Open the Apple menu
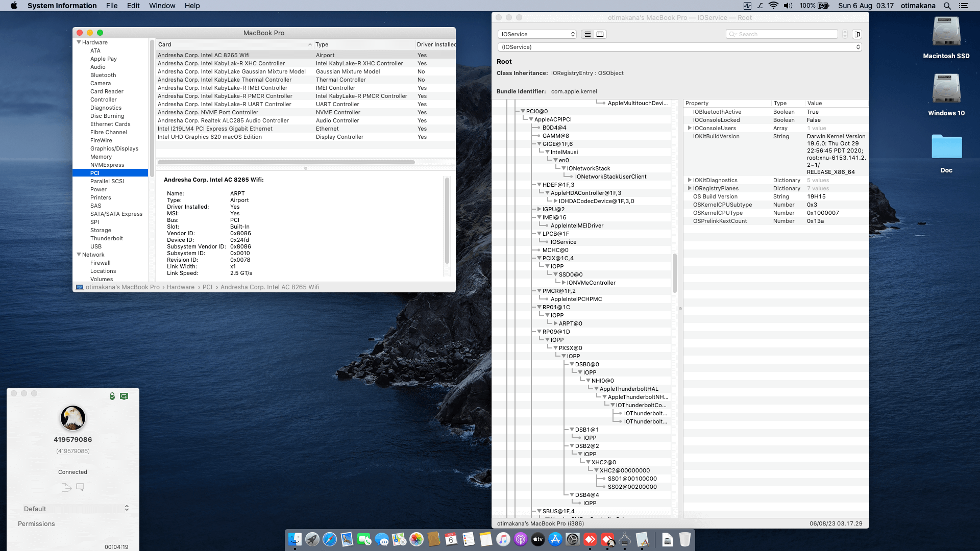Viewport: 980px width, 551px height. [x=14, y=6]
